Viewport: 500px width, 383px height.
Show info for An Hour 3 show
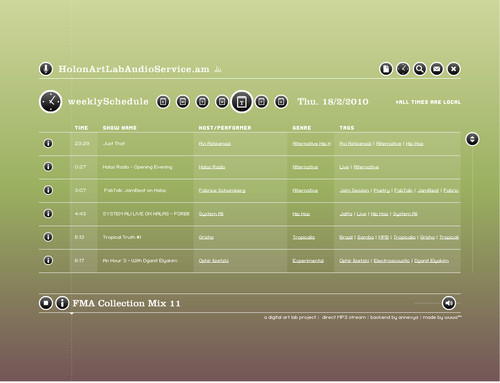[48, 260]
